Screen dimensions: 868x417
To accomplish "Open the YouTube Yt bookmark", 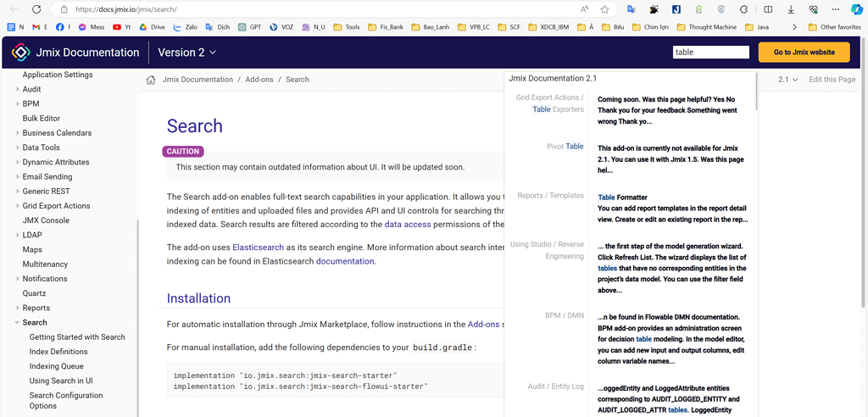I will pyautogui.click(x=122, y=26).
